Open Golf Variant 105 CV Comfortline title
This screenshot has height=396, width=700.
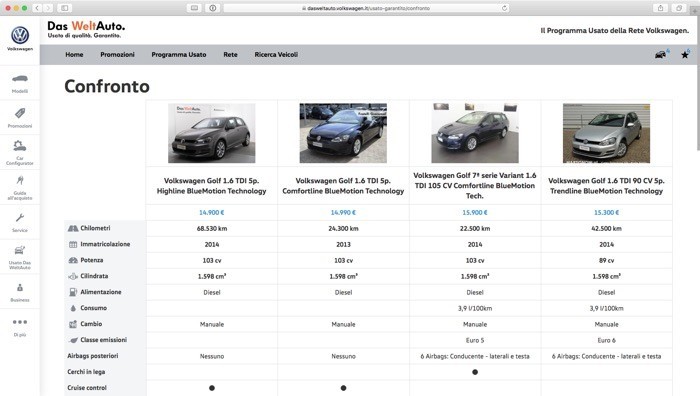[475, 186]
